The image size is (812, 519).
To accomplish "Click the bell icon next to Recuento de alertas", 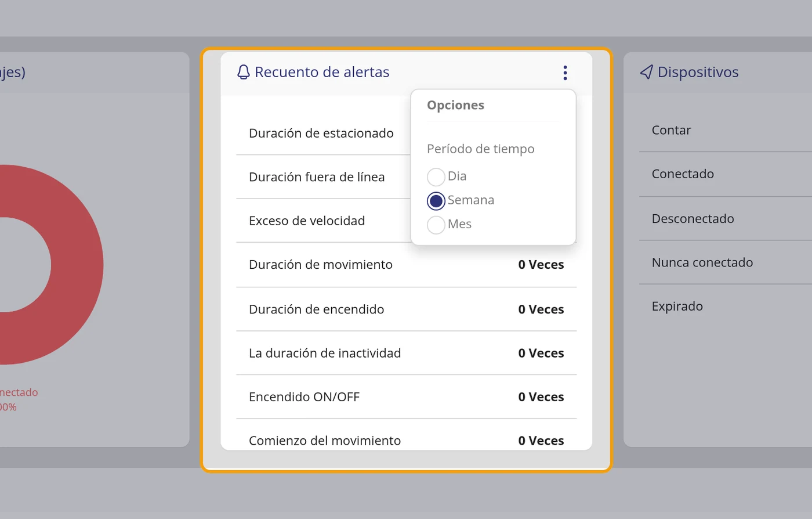I will point(244,72).
